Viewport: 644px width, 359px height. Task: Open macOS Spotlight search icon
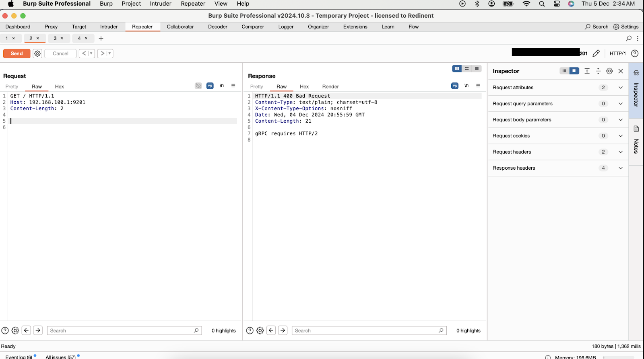[x=542, y=4]
